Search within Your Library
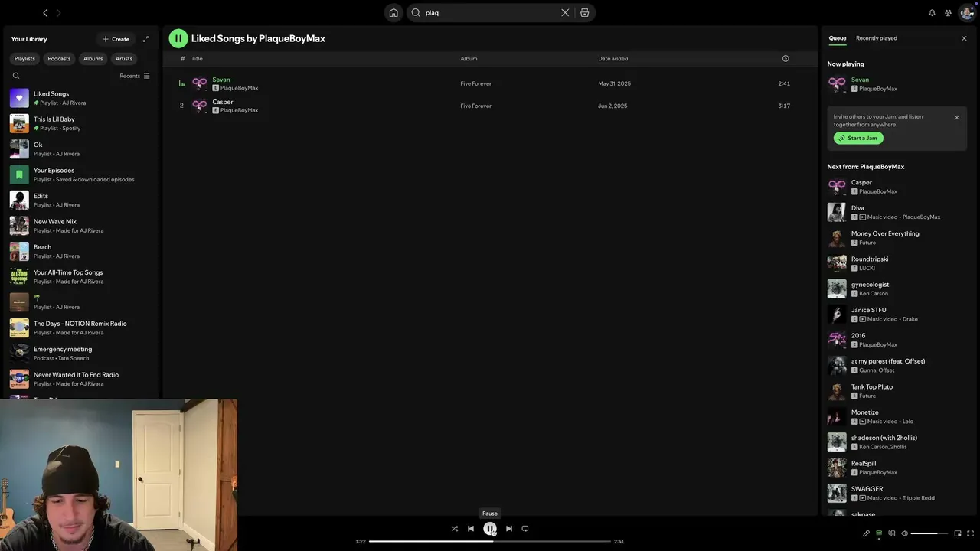The height and width of the screenshot is (551, 980). pos(16,76)
